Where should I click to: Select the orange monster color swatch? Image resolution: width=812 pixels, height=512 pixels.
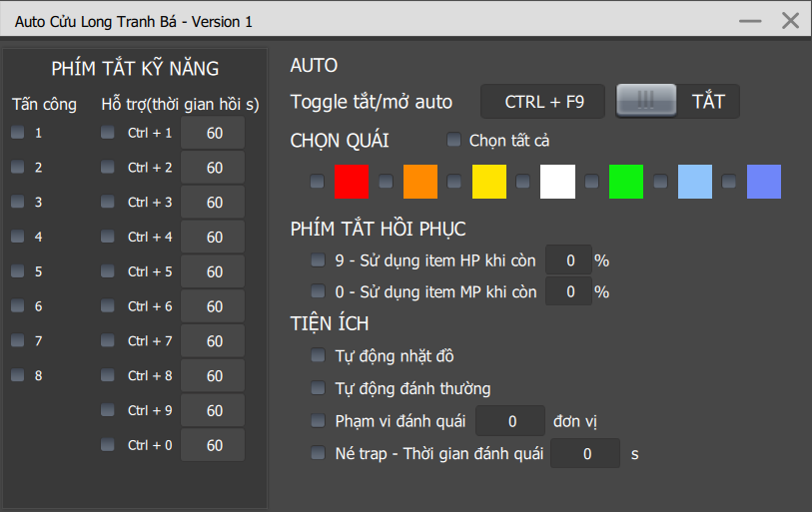click(420, 182)
